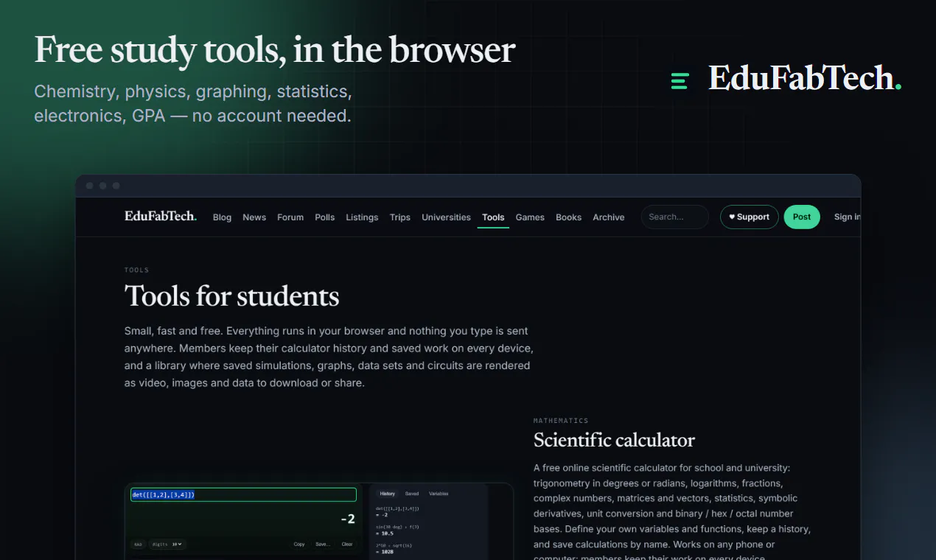Image resolution: width=936 pixels, height=560 pixels.
Task: Click the large -2 result display
Action: point(348,519)
